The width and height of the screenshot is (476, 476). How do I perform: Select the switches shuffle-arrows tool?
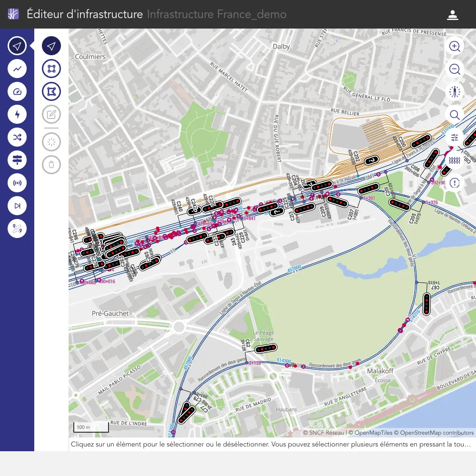[x=17, y=138]
